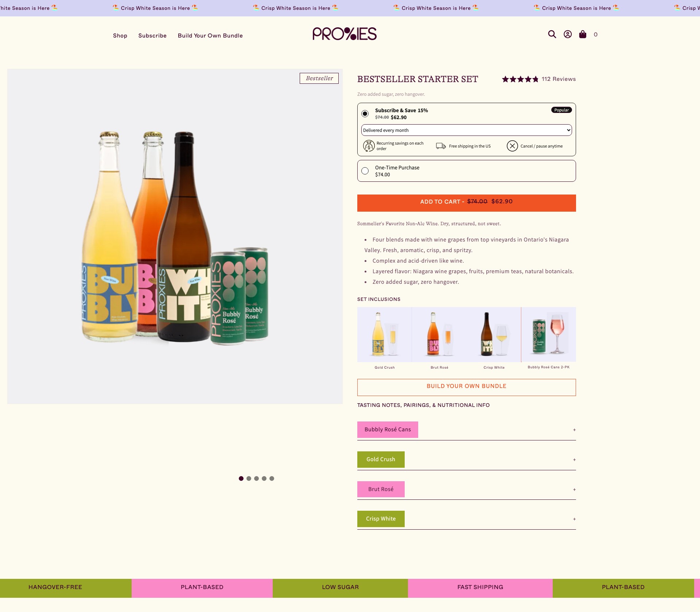Click the recurring savings money bag icon
The height and width of the screenshot is (612, 700).
point(369,146)
